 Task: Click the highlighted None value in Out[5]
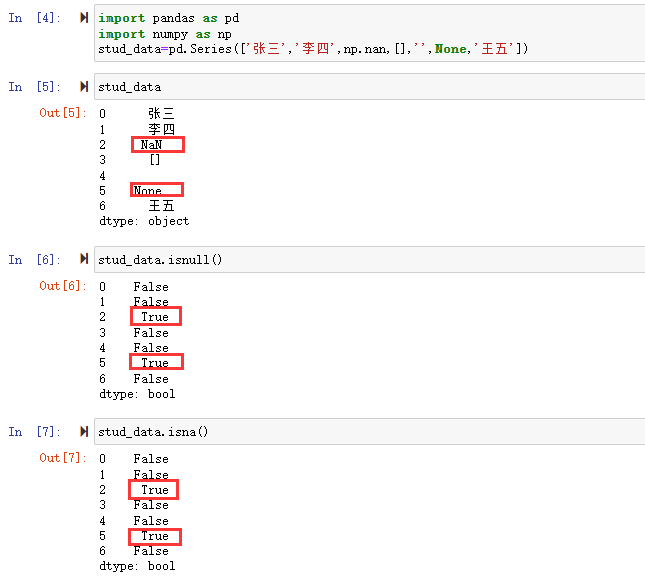tap(148, 191)
